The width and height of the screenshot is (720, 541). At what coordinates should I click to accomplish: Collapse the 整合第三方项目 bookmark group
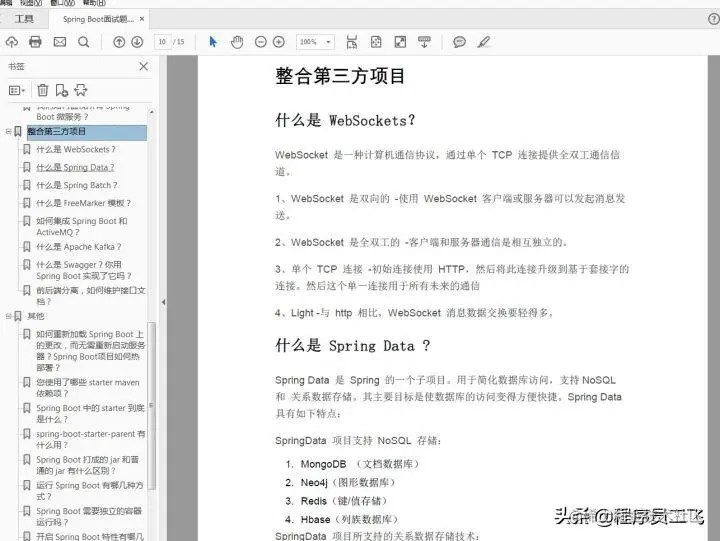point(8,131)
